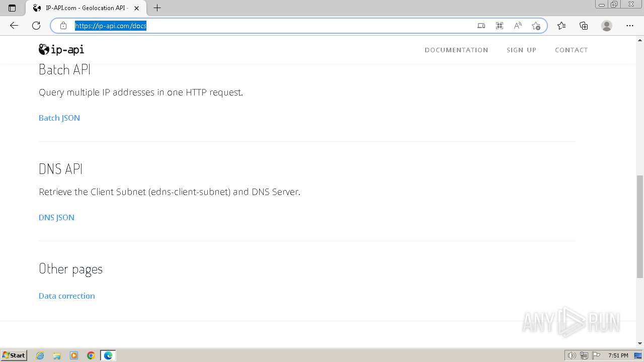Open the QR code / apps grid icon

(x=500, y=26)
